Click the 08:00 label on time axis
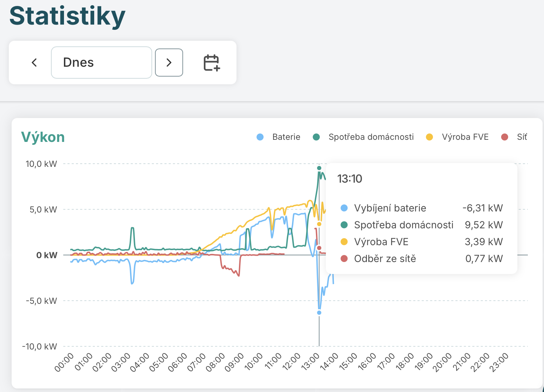Viewport: 544px width, 392px height. (x=215, y=362)
